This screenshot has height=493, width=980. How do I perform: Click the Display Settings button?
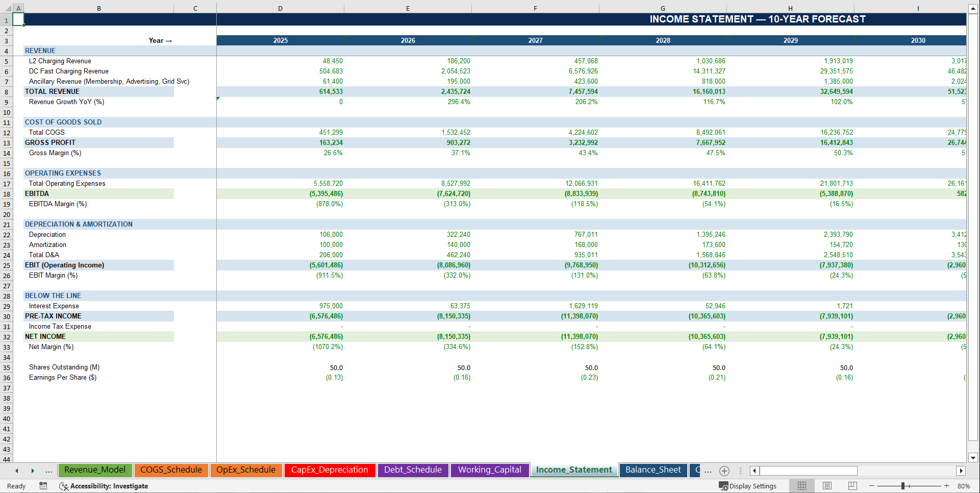pos(748,486)
